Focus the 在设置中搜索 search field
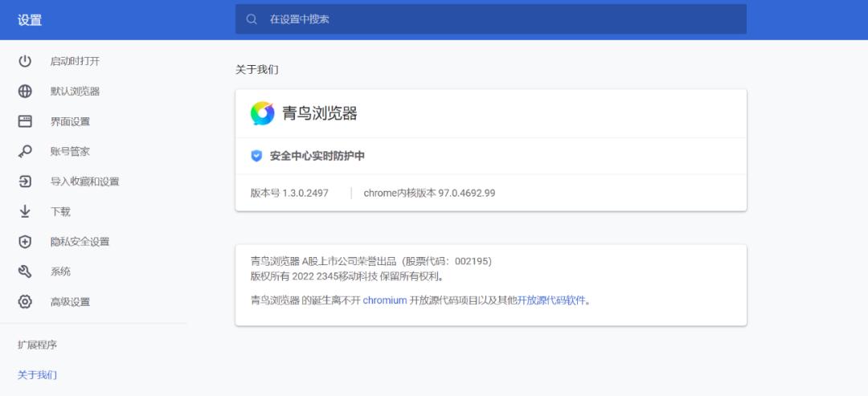The image size is (868, 396). (490, 19)
